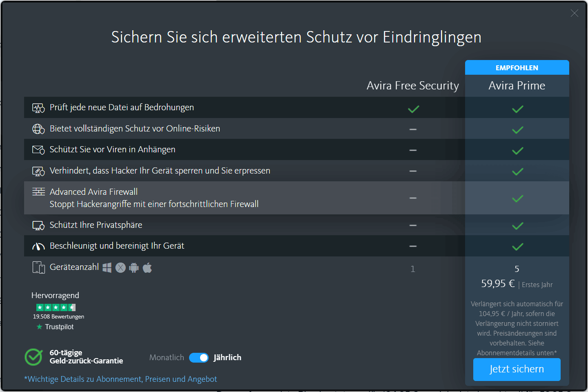Select Jährlich billing label
This screenshot has height=392, width=588.
pyautogui.click(x=227, y=357)
